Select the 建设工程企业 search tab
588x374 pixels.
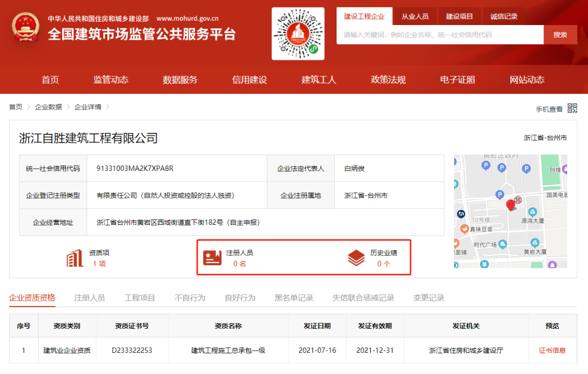pos(364,16)
